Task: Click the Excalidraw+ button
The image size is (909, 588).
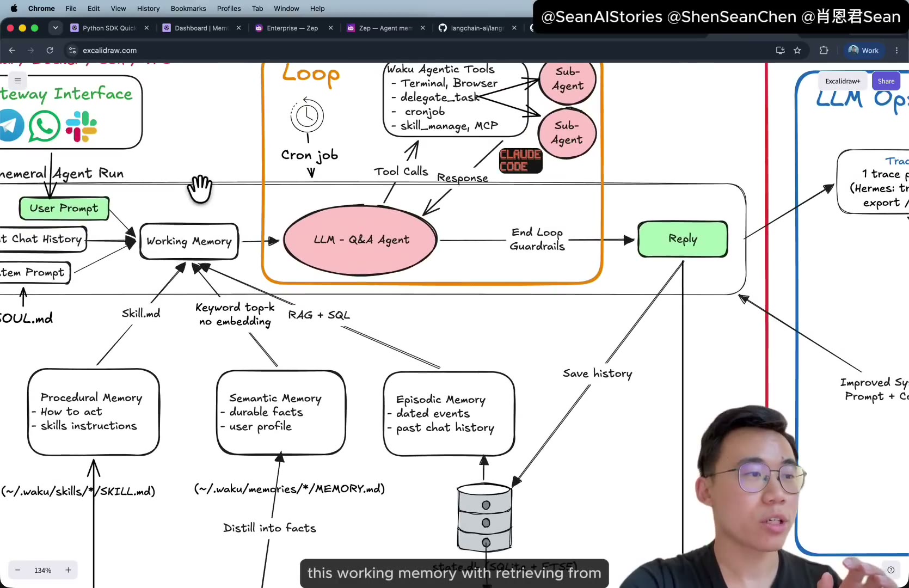Action: (843, 81)
